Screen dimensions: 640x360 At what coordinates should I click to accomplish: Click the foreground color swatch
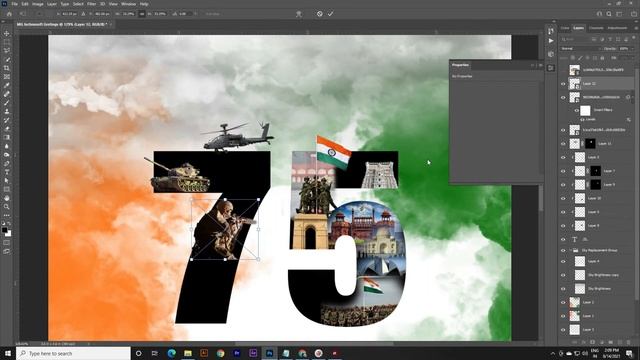coord(5,230)
